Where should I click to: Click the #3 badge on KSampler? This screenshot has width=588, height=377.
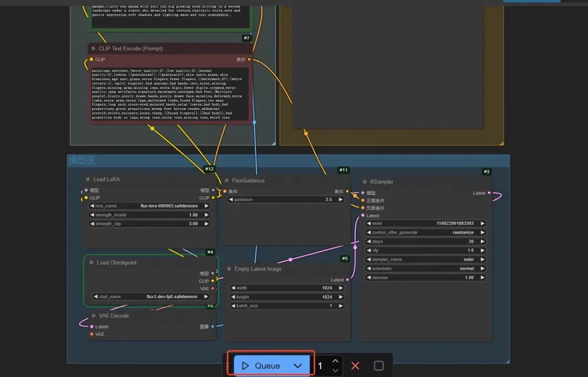(487, 172)
